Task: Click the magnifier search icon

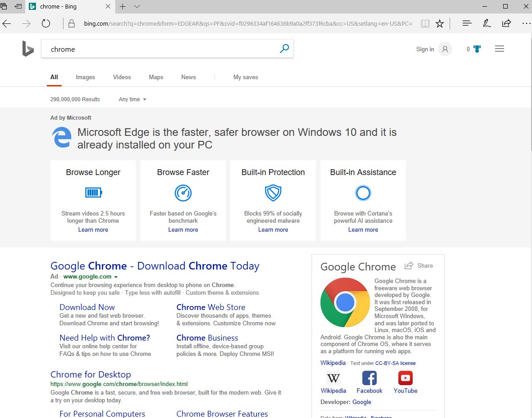Action: (284, 49)
